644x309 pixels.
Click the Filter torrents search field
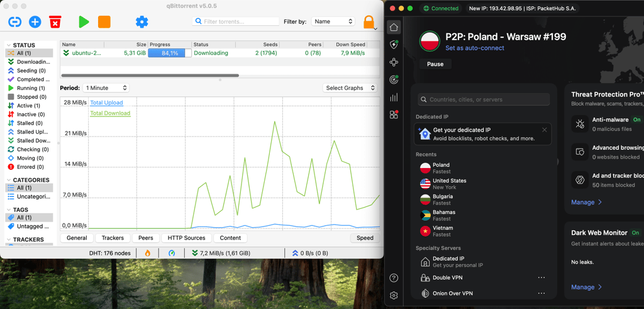coord(236,21)
